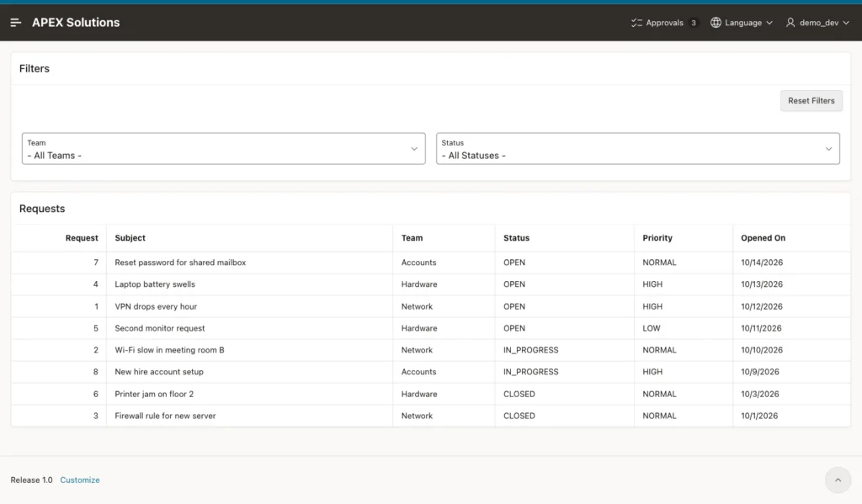
Task: Expand the demo_dev user menu chevron
Action: (846, 23)
